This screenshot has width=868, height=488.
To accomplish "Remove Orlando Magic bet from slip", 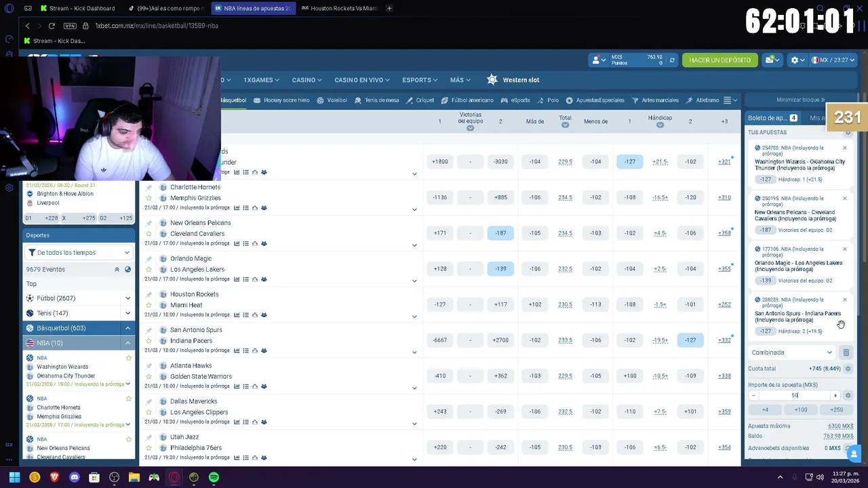I will click(844, 249).
